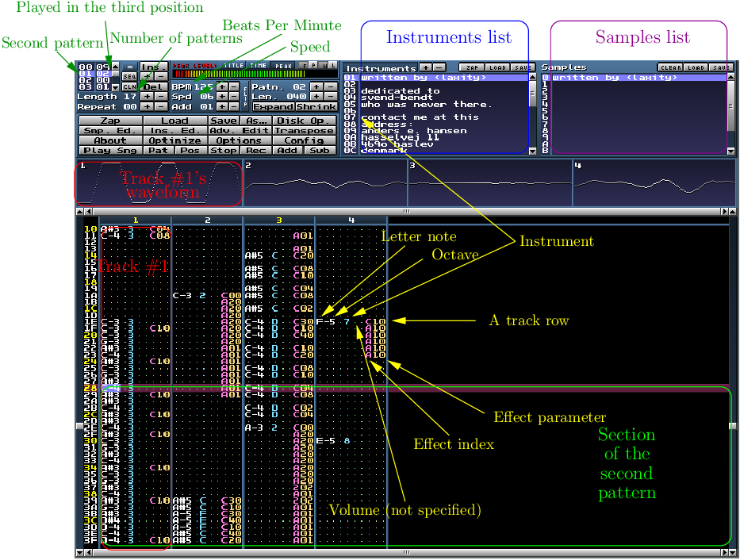
Task: Decrease Spd with minus button
Action: pos(234,96)
